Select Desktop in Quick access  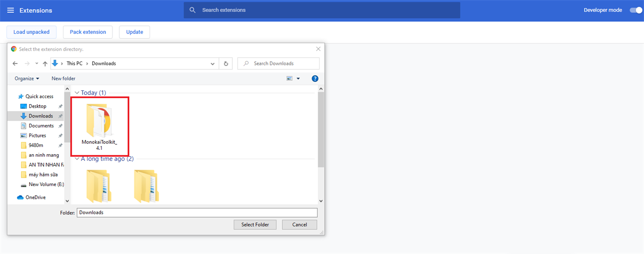pos(37,106)
